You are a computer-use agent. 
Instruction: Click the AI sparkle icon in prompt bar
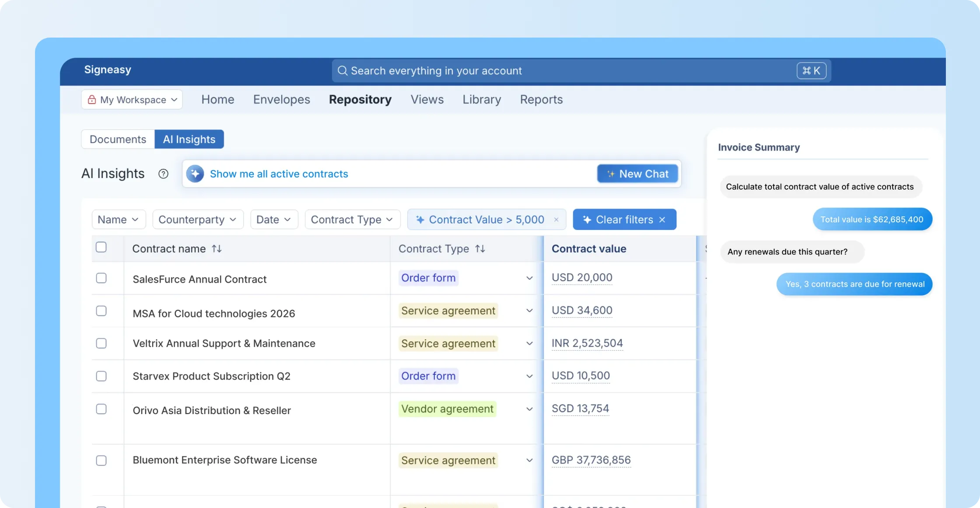(x=195, y=174)
